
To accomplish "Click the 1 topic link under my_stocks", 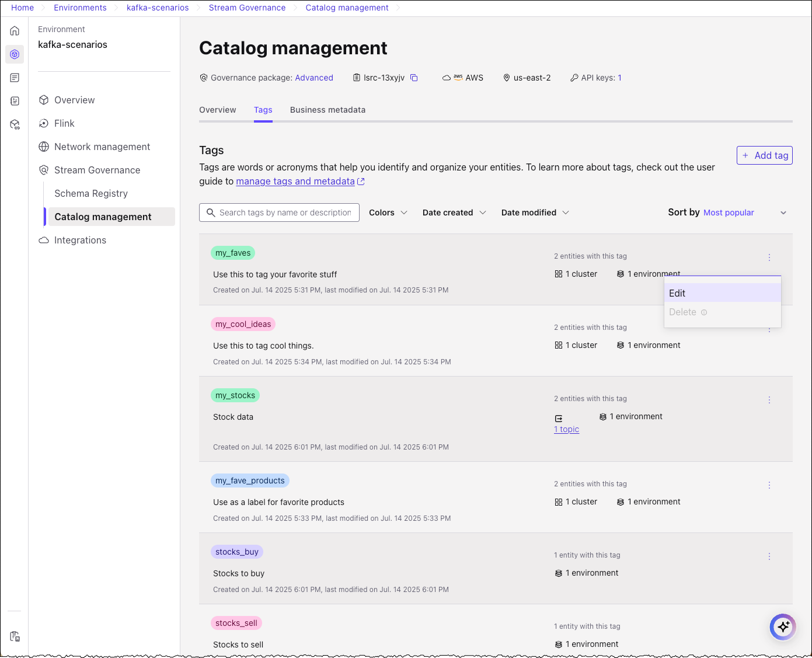I will tap(566, 429).
